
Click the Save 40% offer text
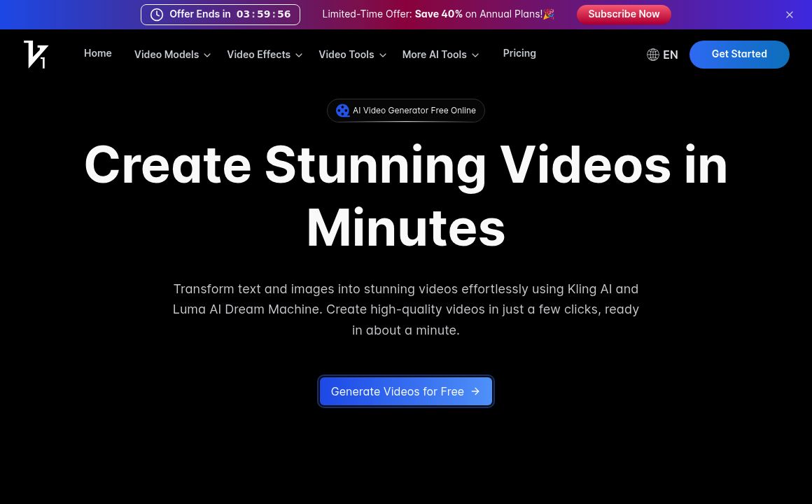(x=438, y=14)
